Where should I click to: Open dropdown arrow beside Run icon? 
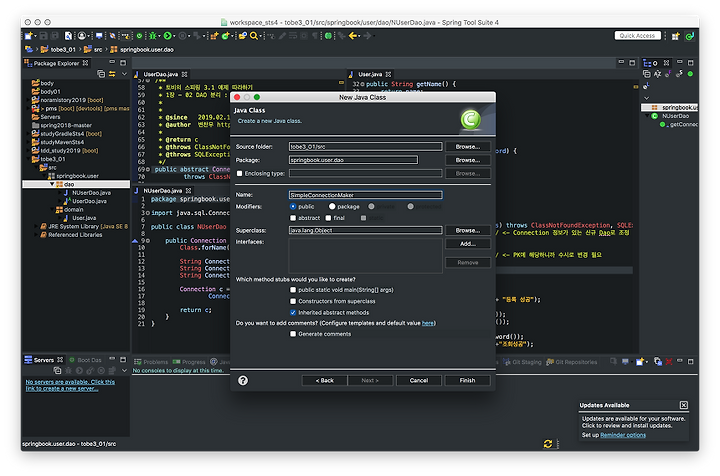pyautogui.click(x=174, y=36)
